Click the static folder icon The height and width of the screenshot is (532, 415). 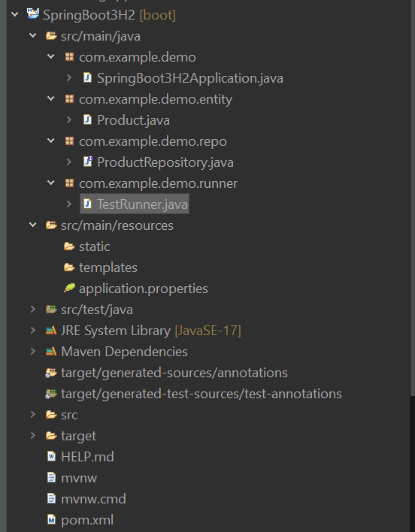(69, 246)
